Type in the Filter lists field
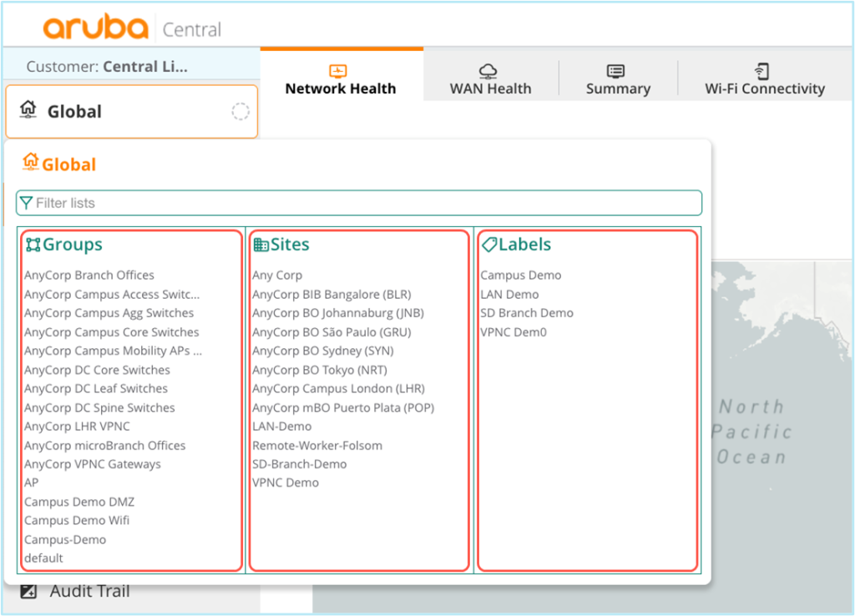The height and width of the screenshot is (616, 855). coord(359,203)
